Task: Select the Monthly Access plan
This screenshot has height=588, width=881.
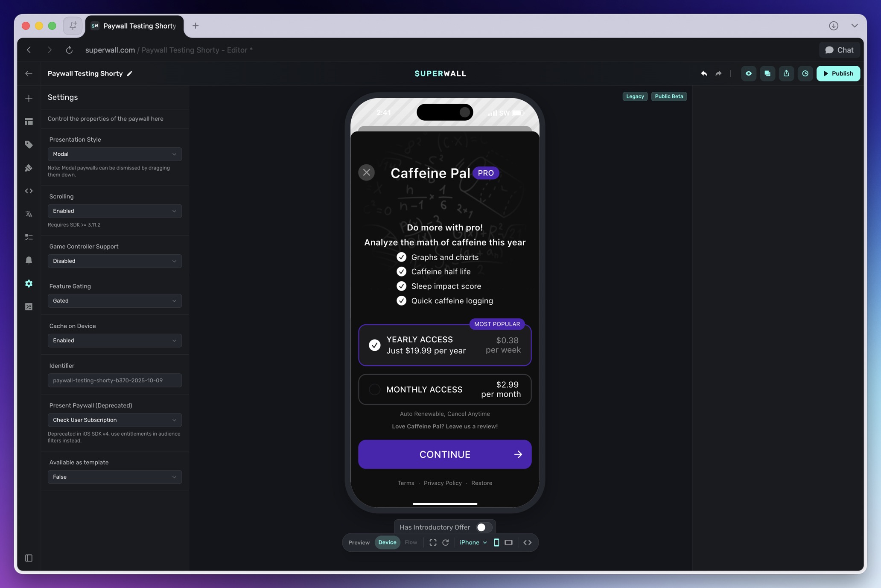Action: 445,389
